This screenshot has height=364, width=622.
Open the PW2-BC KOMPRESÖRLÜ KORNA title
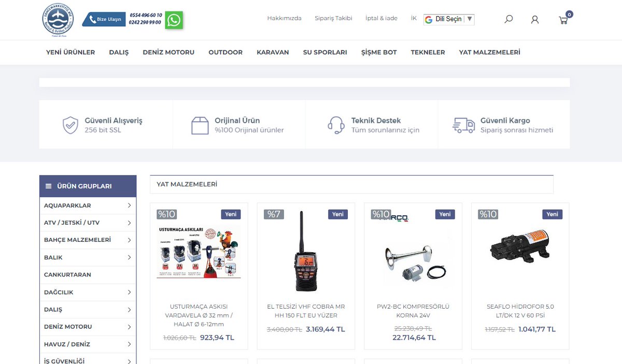413,311
